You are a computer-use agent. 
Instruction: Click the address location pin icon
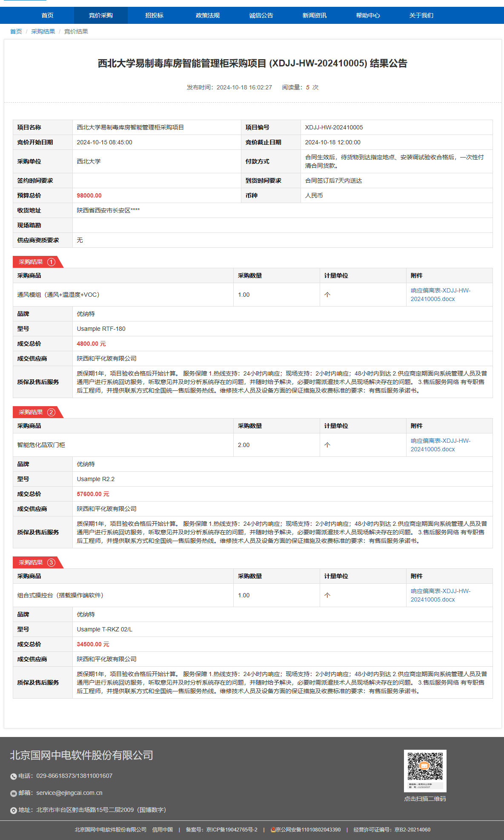click(x=14, y=810)
